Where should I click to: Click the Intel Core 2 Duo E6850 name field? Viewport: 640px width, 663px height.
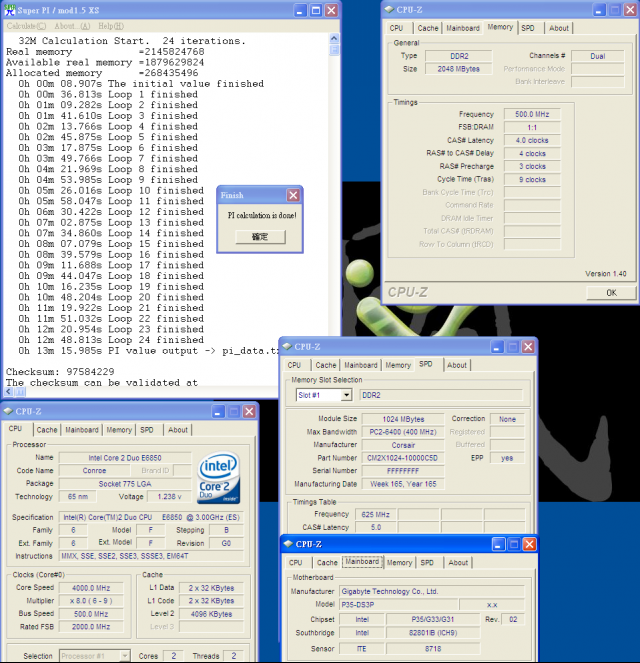[x=125, y=458]
